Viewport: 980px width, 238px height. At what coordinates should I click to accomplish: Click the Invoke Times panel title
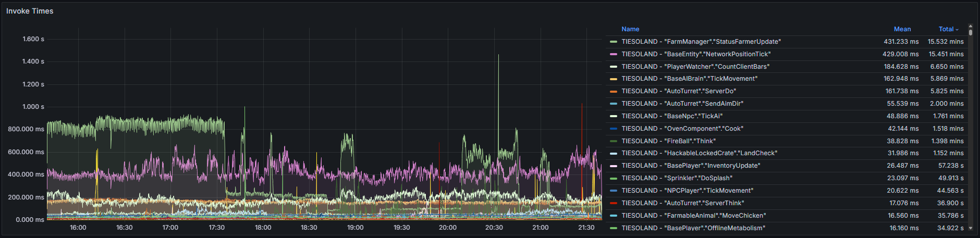coord(30,11)
